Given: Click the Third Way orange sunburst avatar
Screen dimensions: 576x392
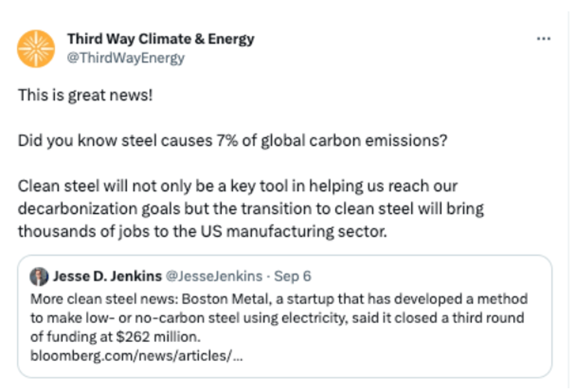Looking at the screenshot, I should [x=36, y=49].
